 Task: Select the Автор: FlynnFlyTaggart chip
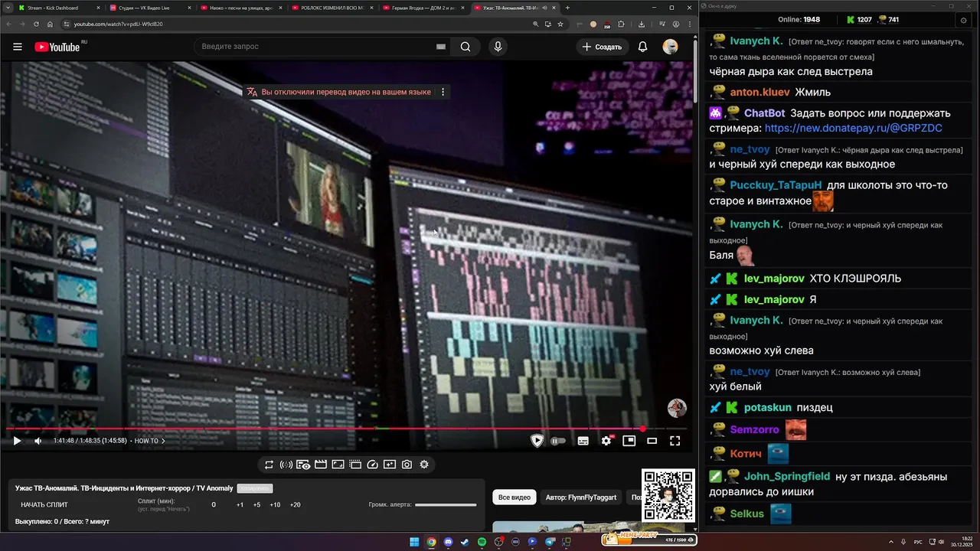[581, 497]
